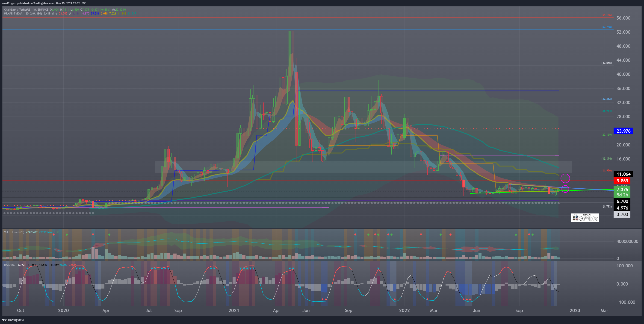Viewport: 644px width, 324px height.
Task: Click the 2022 label on time axis
Action: (404, 310)
